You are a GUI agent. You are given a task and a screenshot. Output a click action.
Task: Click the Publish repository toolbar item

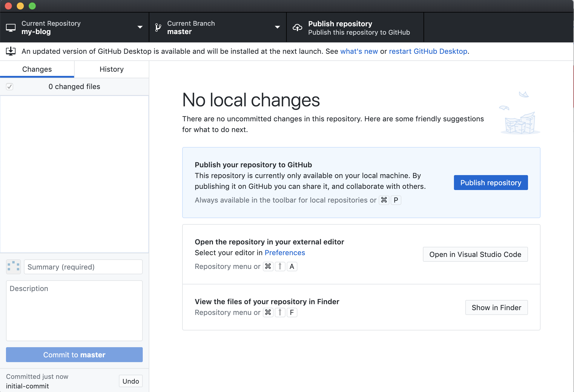pyautogui.click(x=355, y=27)
